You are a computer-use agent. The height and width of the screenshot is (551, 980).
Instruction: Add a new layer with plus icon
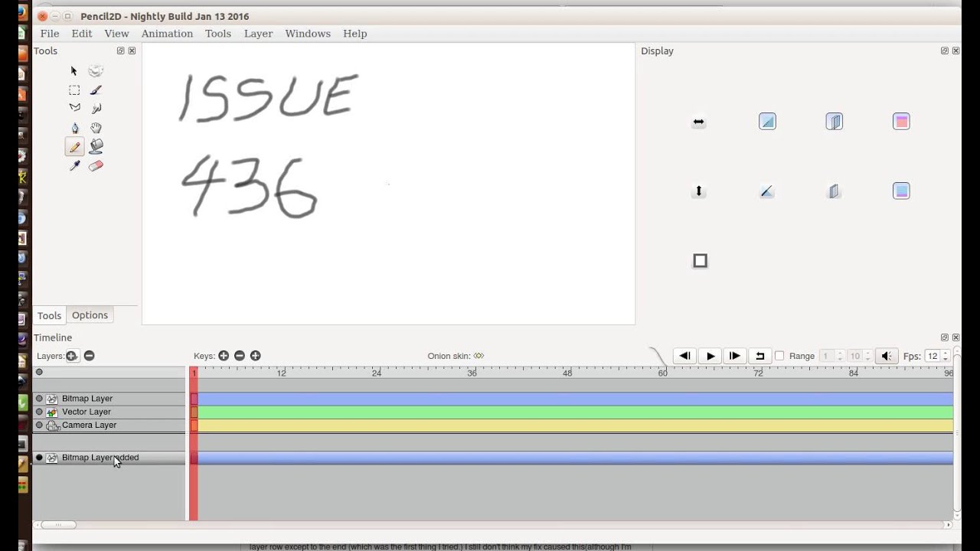coord(72,356)
